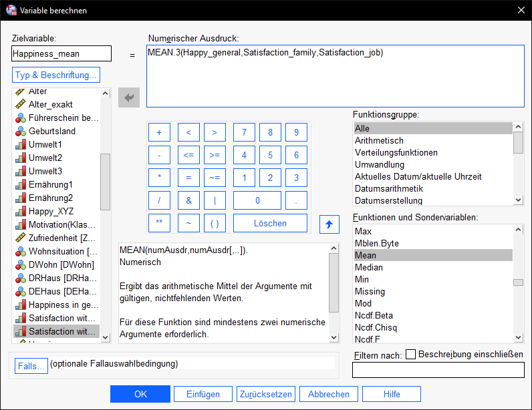Click the Löschen delete button

click(270, 223)
